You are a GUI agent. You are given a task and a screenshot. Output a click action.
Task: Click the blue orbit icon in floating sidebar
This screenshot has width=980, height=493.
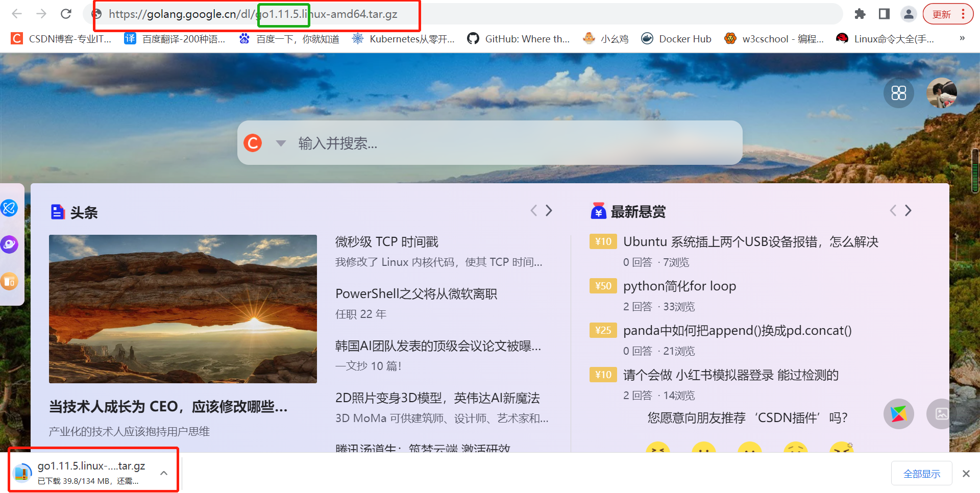click(x=9, y=208)
